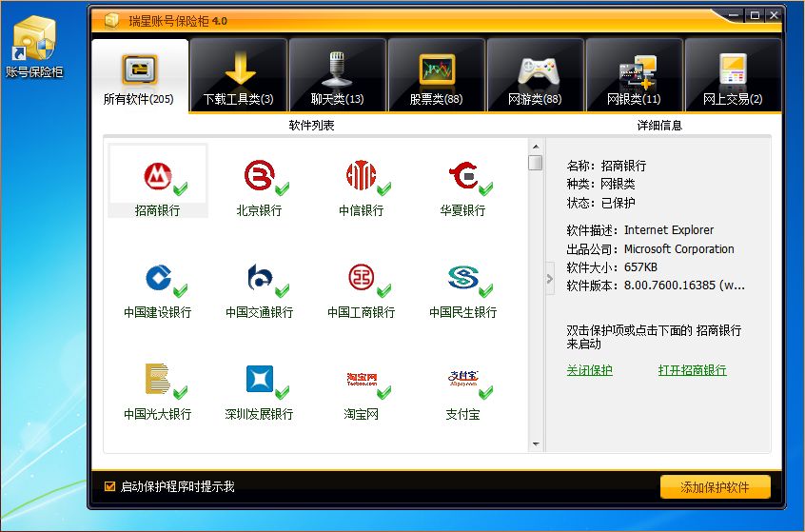Select the 中国民生银行 icon
Viewport: 805px width, 532px height.
(463, 278)
